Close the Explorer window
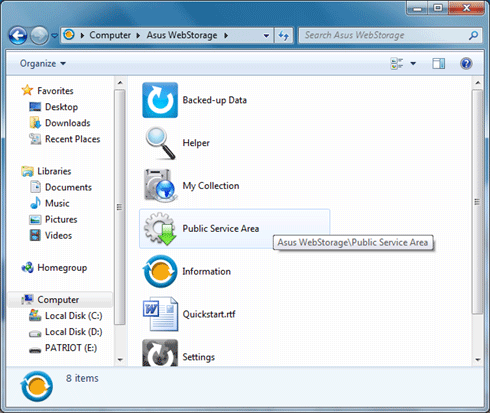Viewport: 490px width, 413px height. [466, 8]
